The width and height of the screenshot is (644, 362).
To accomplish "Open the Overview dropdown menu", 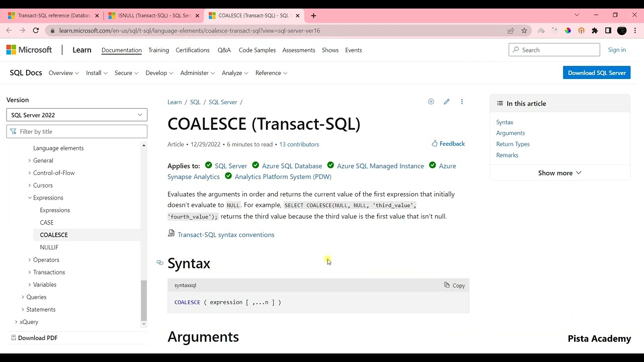I will [x=64, y=73].
